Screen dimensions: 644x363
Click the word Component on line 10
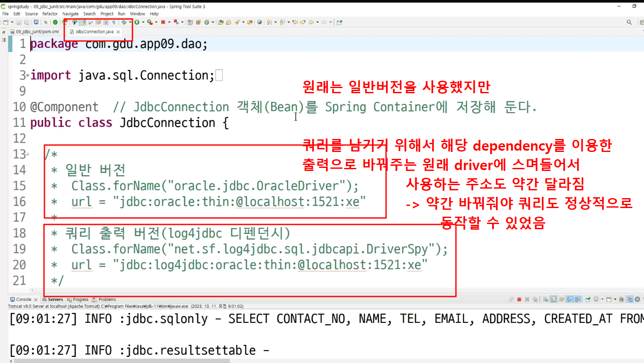[x=68, y=107]
